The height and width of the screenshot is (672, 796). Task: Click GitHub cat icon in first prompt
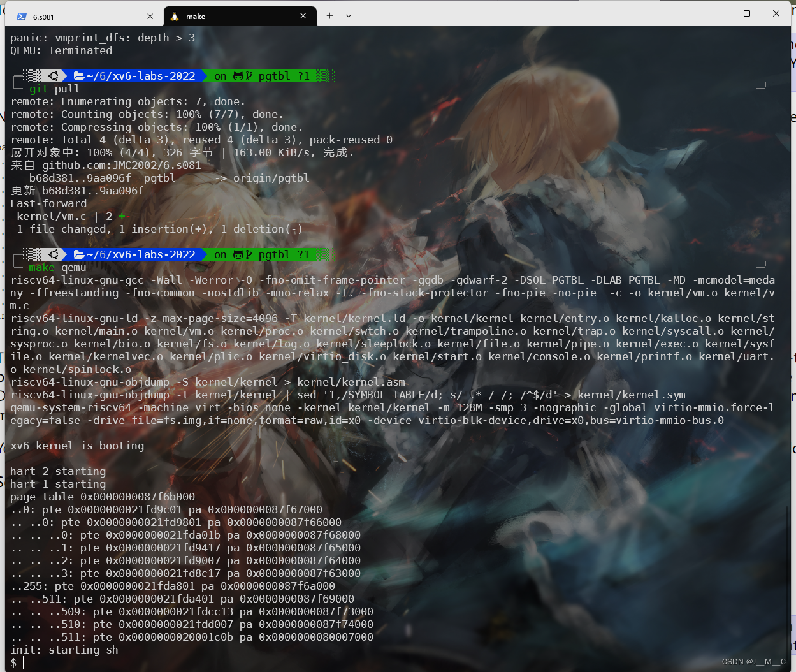[x=238, y=76]
